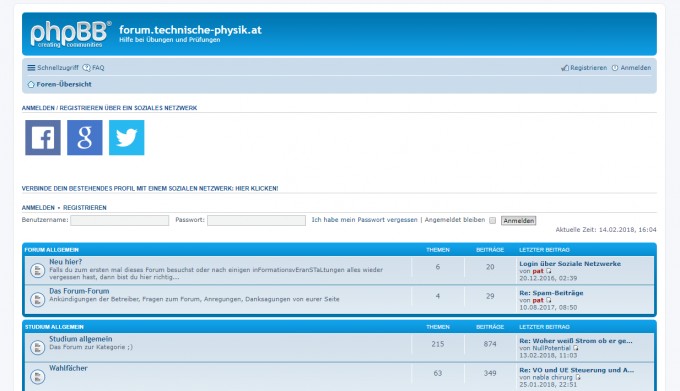Viewport: 680px width, 391px height.
Task: Open the FAQ page
Action: pos(94,68)
